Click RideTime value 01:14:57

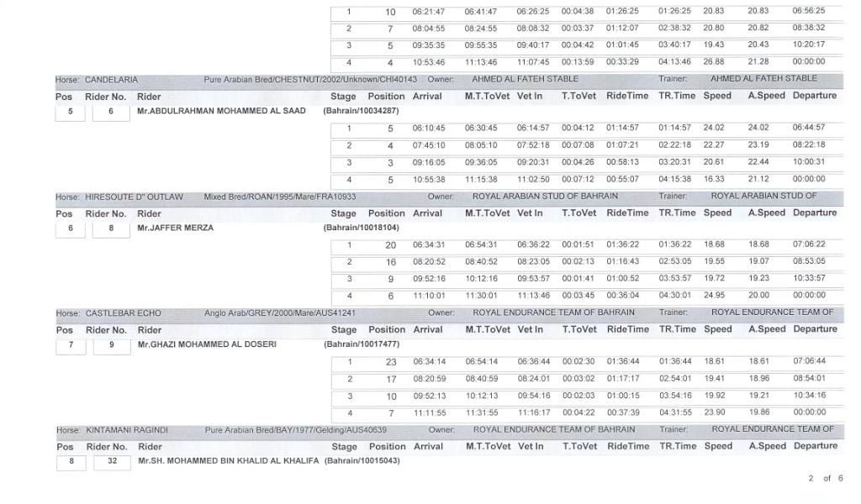pyautogui.click(x=623, y=128)
